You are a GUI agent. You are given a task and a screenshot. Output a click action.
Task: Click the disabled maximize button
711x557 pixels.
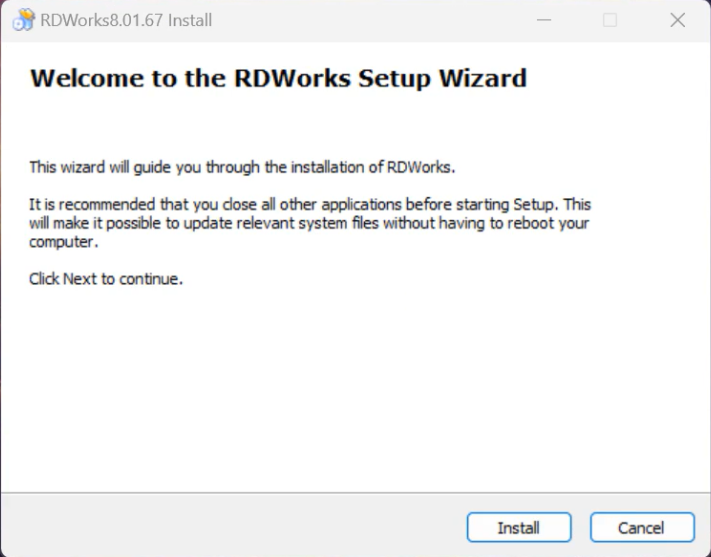609,20
